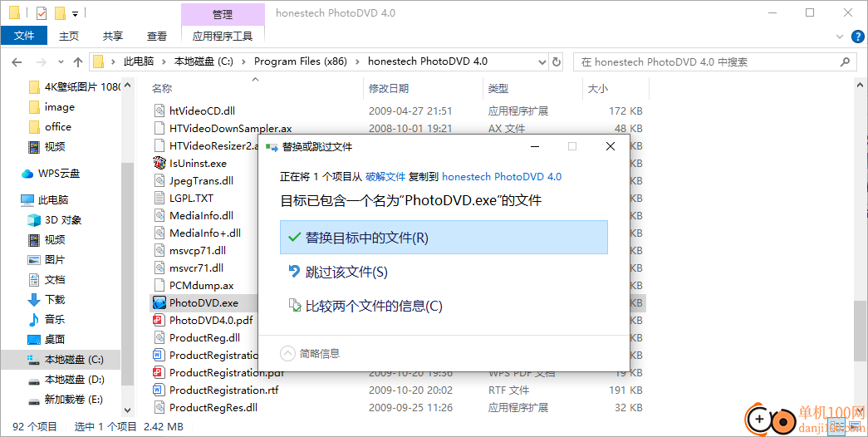Click the IsUninst.exe file icon
This screenshot has height=437, width=868.
point(159,164)
